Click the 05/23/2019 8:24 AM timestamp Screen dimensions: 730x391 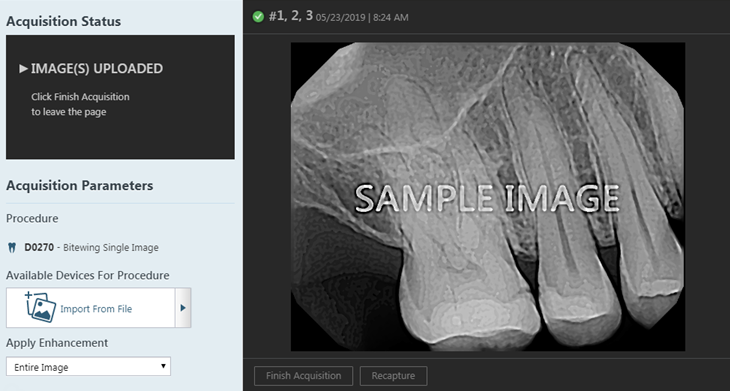[362, 18]
